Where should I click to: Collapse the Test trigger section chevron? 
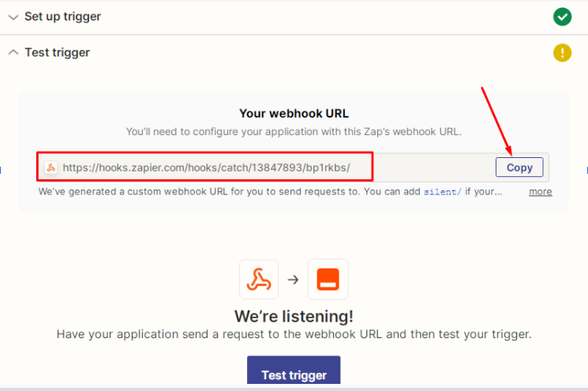pyautogui.click(x=13, y=52)
